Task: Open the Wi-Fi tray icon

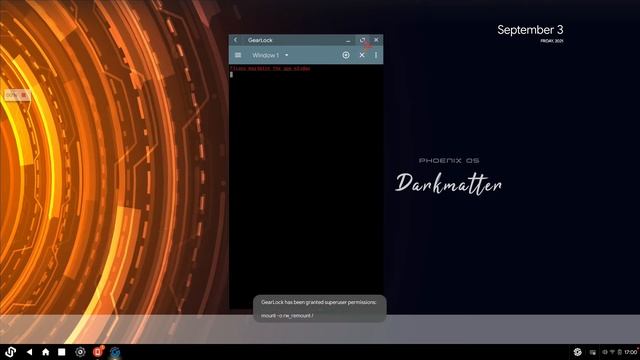Action: [612, 352]
